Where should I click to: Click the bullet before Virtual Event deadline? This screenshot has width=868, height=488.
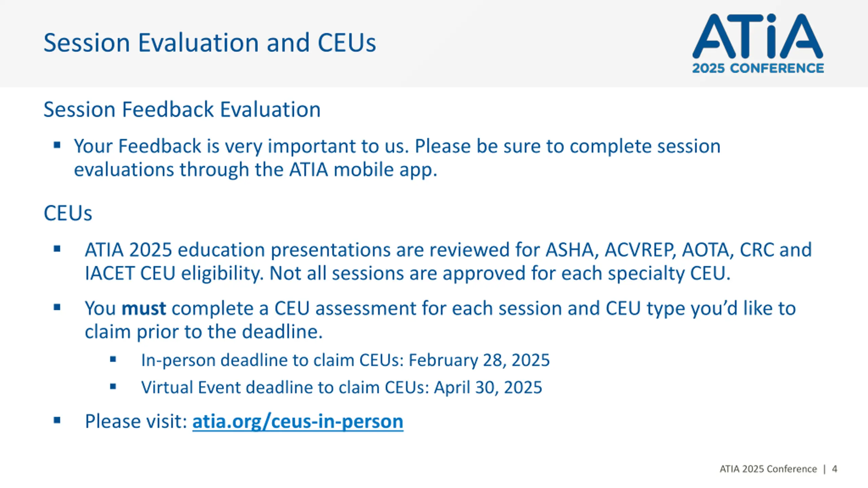point(113,386)
